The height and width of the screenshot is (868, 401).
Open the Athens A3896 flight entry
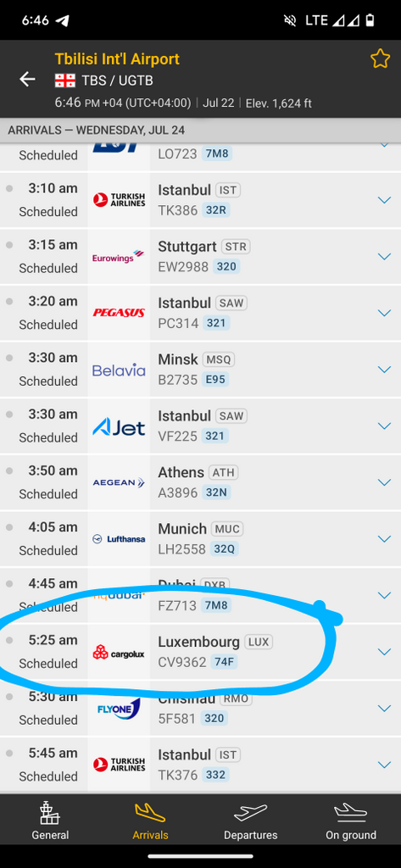click(x=200, y=482)
